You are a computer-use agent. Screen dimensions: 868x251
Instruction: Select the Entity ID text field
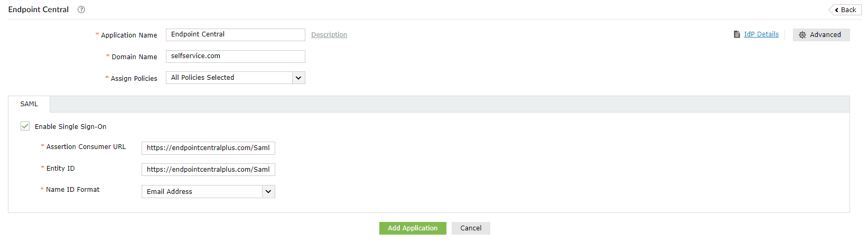[208, 170]
